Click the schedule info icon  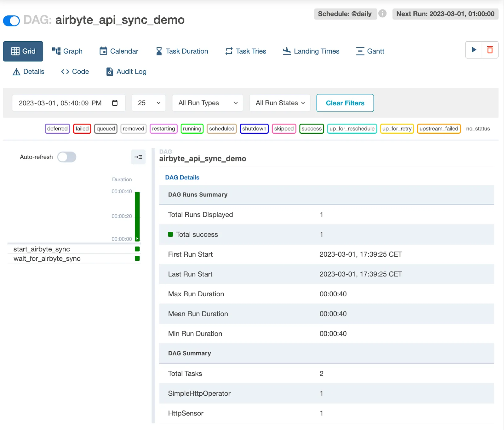[x=382, y=14]
